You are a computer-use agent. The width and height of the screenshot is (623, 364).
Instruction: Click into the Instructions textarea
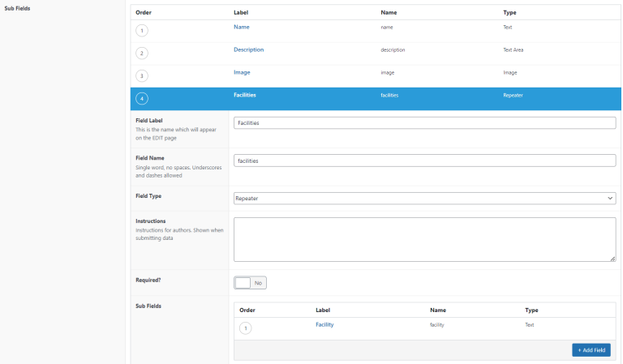424,239
